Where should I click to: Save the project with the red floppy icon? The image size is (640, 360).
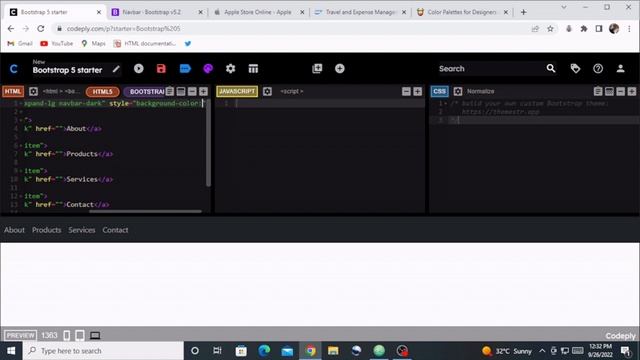pyautogui.click(x=161, y=69)
